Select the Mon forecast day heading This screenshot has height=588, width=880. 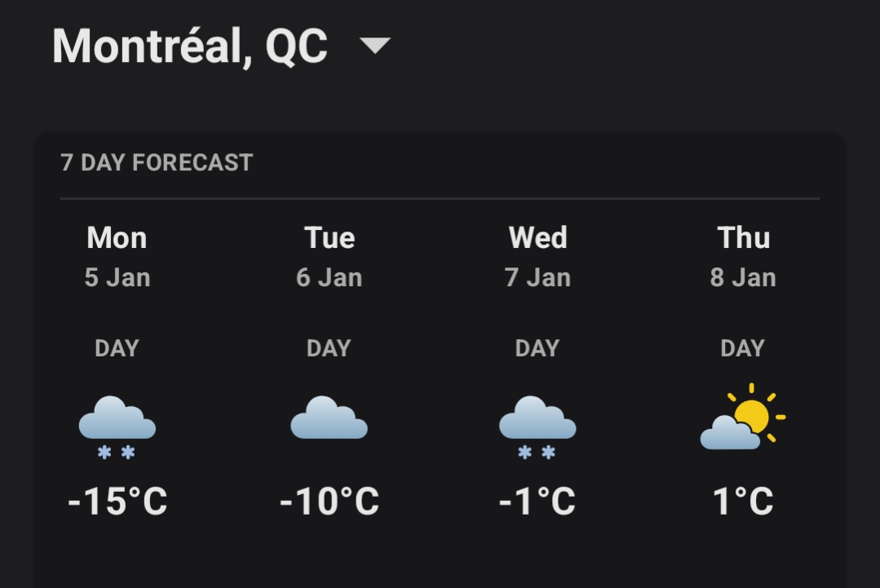117,237
